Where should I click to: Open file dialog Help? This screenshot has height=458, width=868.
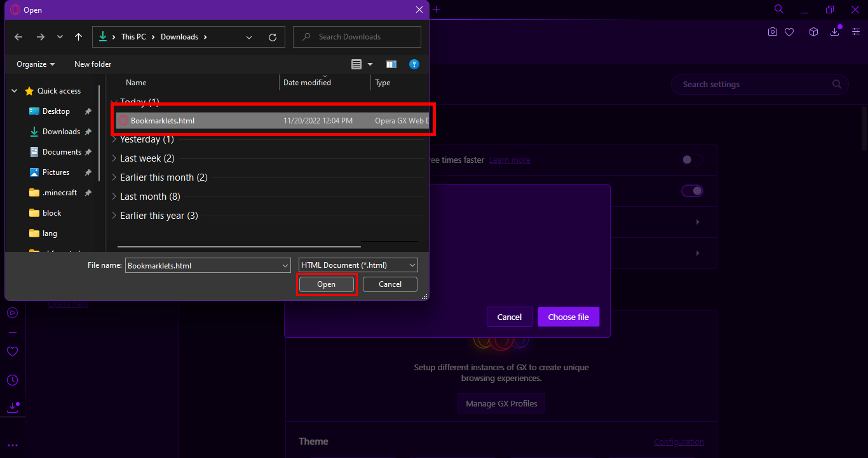(x=414, y=64)
